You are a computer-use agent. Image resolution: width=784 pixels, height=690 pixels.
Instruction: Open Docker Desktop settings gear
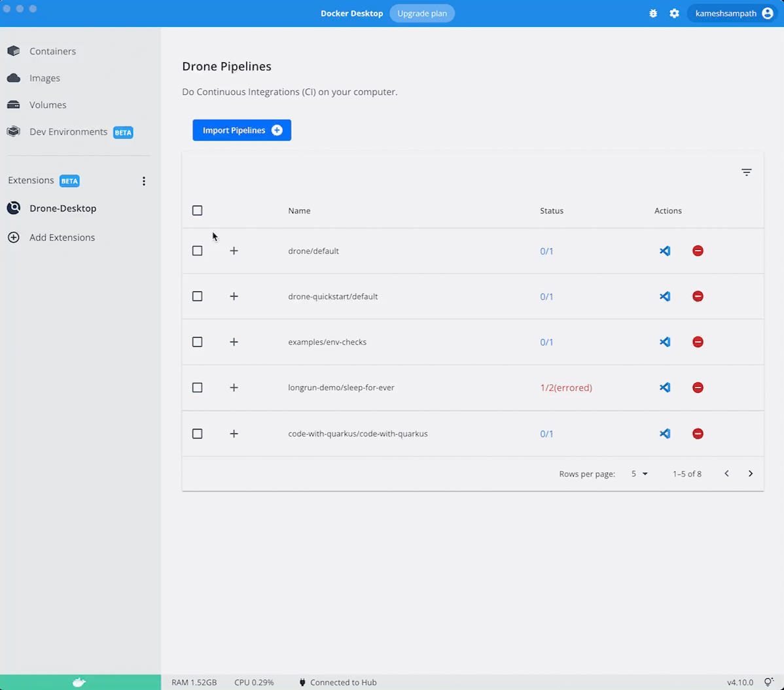pyautogui.click(x=675, y=14)
